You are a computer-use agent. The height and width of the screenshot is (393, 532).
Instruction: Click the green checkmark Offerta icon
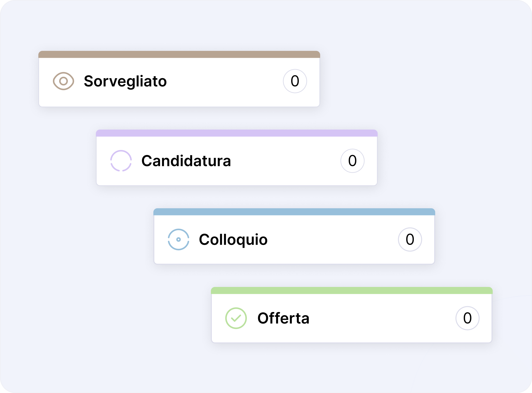236,318
